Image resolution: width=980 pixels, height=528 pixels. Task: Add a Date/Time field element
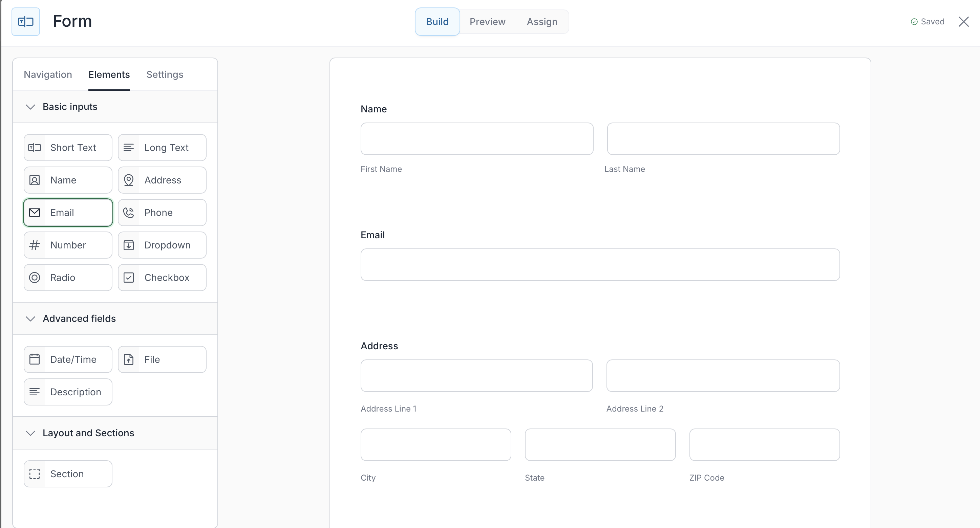68,359
